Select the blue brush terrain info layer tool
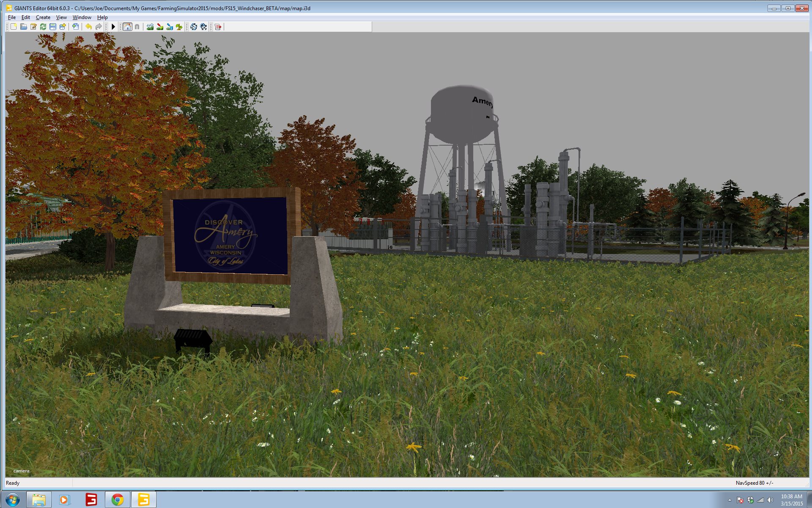Image resolution: width=812 pixels, height=508 pixels. (170, 27)
